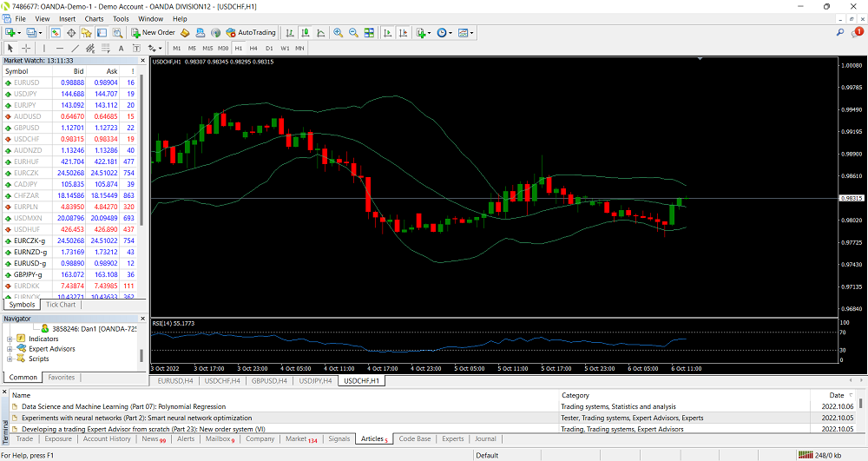Click the New Order button
Screen dimensions: 868x461
pyautogui.click(x=154, y=33)
